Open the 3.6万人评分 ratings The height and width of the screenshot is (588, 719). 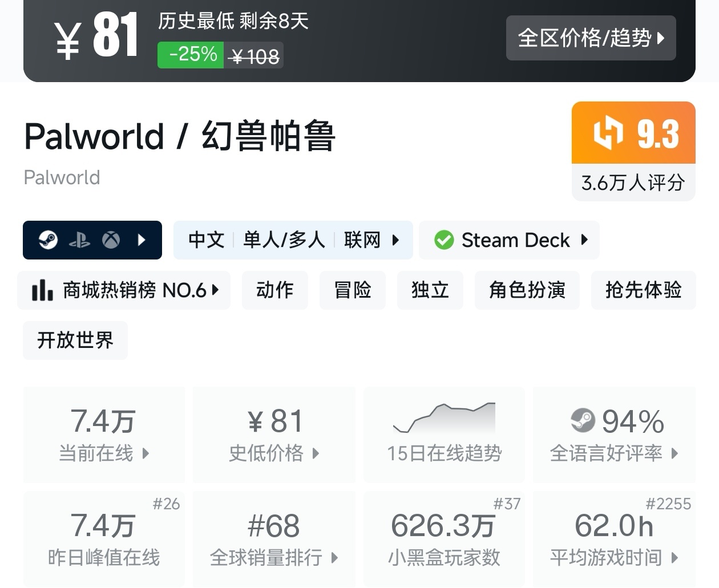(633, 183)
